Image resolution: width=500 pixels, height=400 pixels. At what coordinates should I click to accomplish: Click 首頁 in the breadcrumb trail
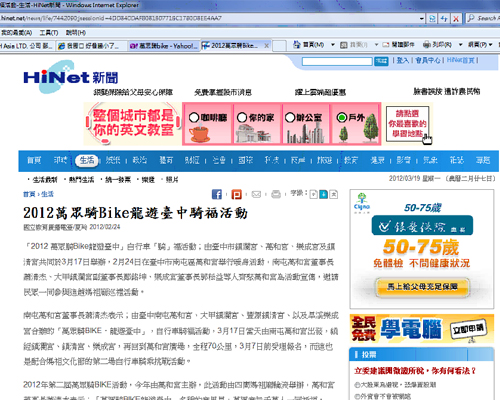(29, 194)
